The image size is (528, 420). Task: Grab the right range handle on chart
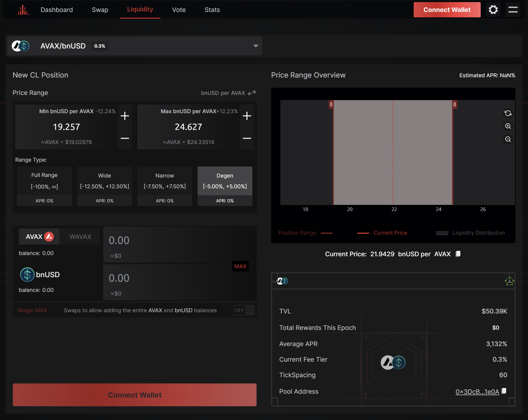[x=455, y=104]
